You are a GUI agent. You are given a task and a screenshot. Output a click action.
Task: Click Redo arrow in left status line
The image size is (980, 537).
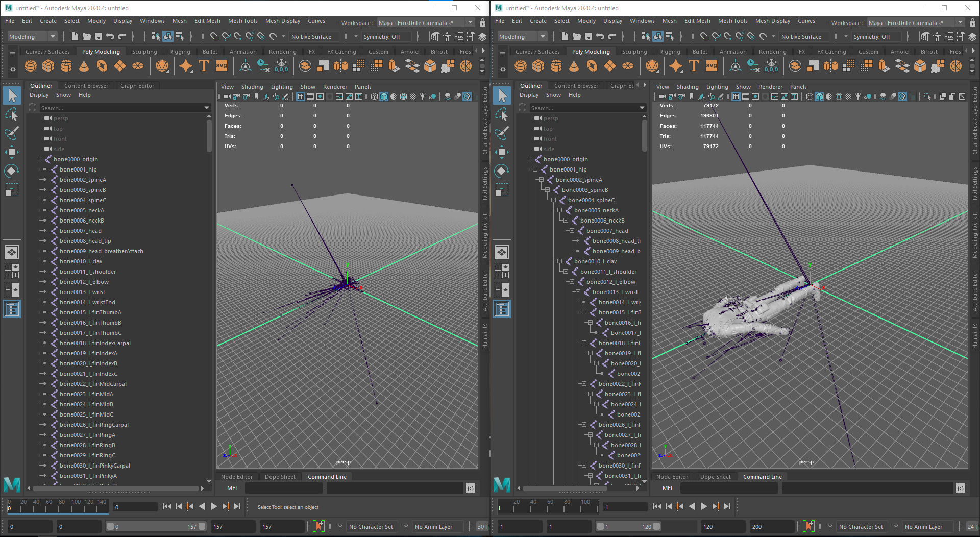pos(122,36)
